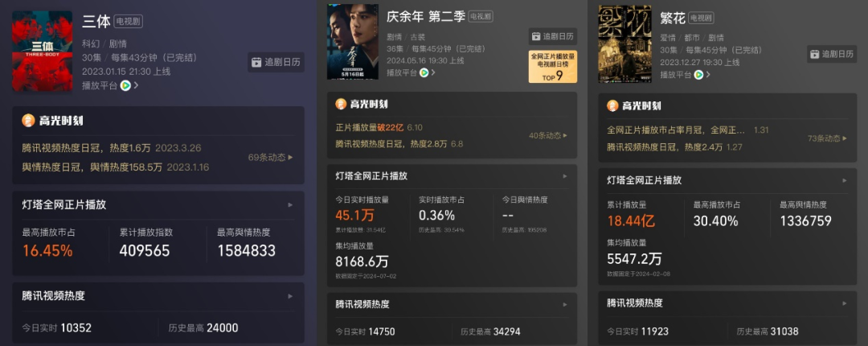This screenshot has width=868, height=346.
Task: Expand 腾讯视频热度 arrow in 繁花 panel
Action: (844, 303)
